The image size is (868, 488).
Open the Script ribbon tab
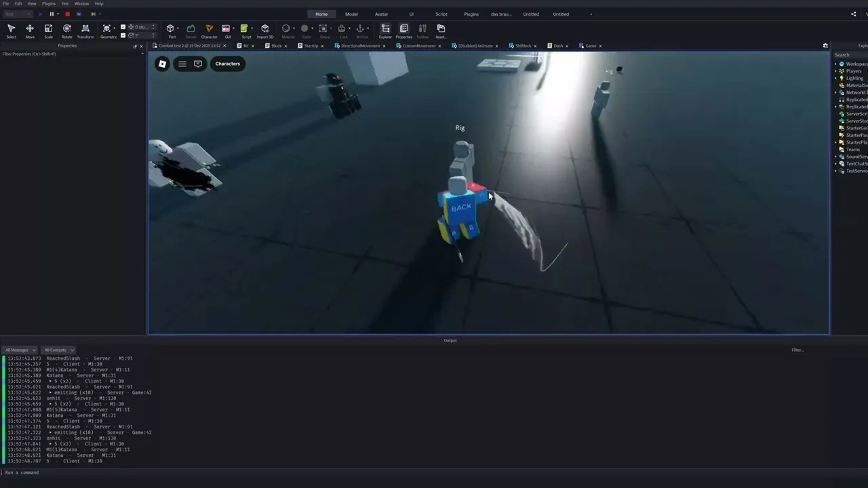(x=441, y=14)
